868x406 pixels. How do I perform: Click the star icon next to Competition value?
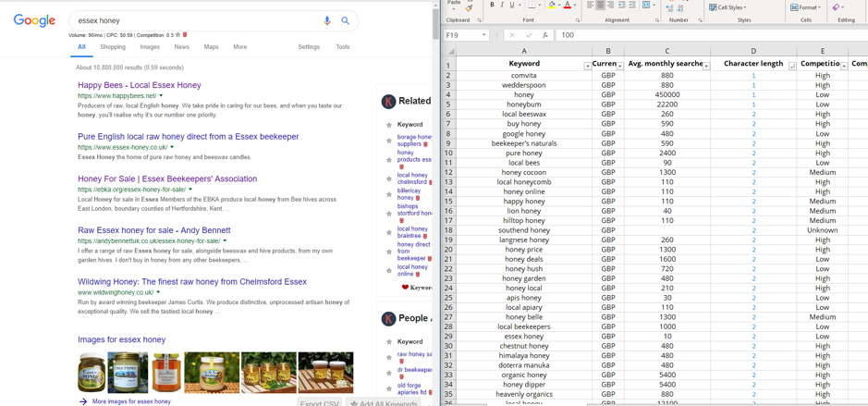pos(178,34)
